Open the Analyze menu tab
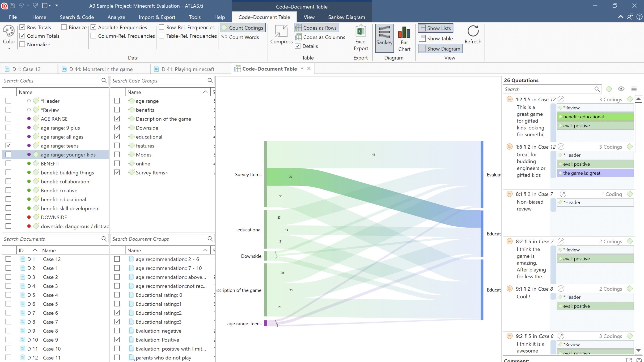Screen dimensions: 644x362 116,17
